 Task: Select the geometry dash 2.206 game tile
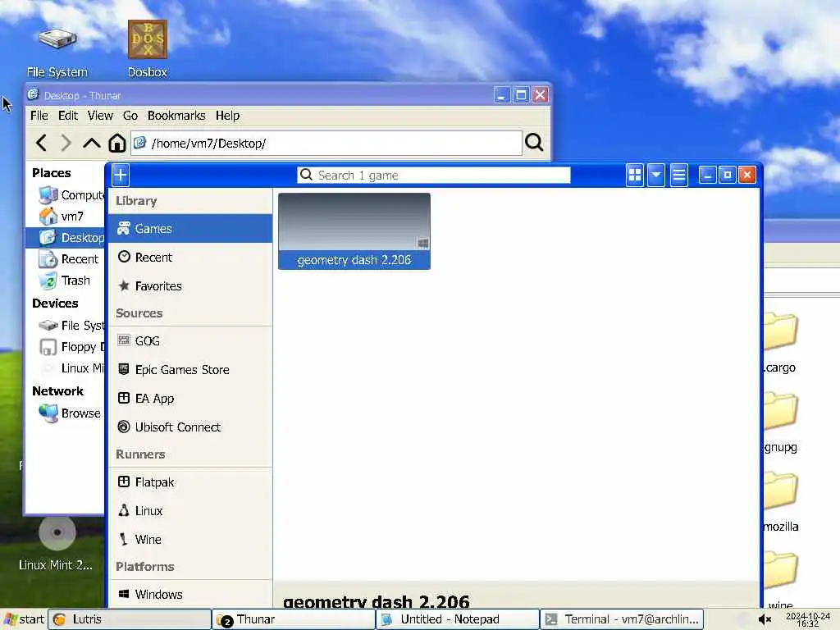(x=354, y=231)
